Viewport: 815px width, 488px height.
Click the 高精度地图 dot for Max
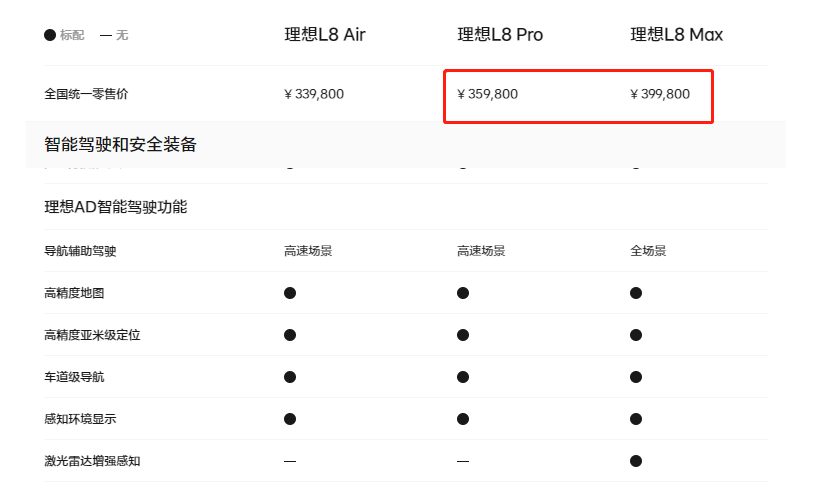click(x=636, y=293)
